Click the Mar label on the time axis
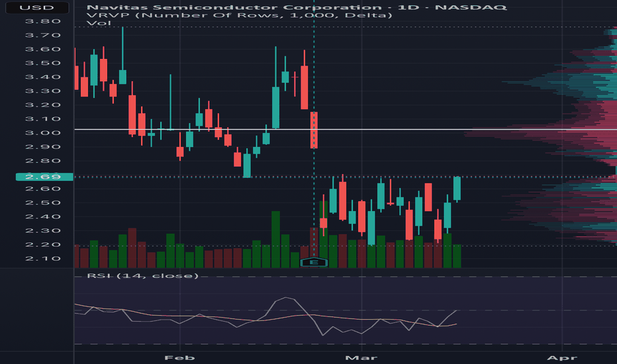 click(361, 357)
